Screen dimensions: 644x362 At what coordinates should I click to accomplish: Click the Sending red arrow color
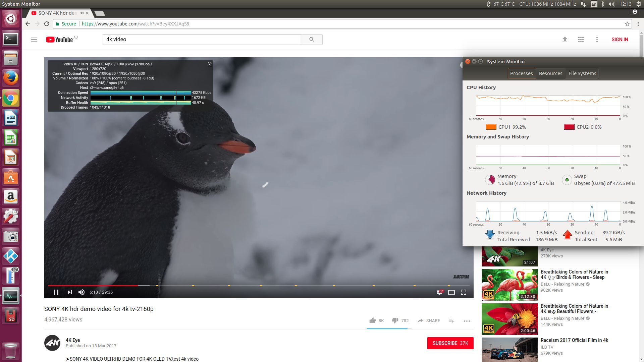[567, 234]
